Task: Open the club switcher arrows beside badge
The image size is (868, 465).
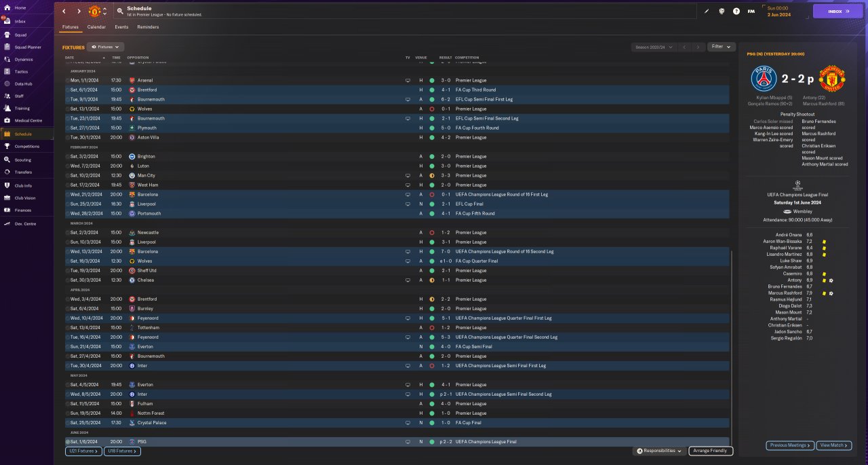Action: 104,11
